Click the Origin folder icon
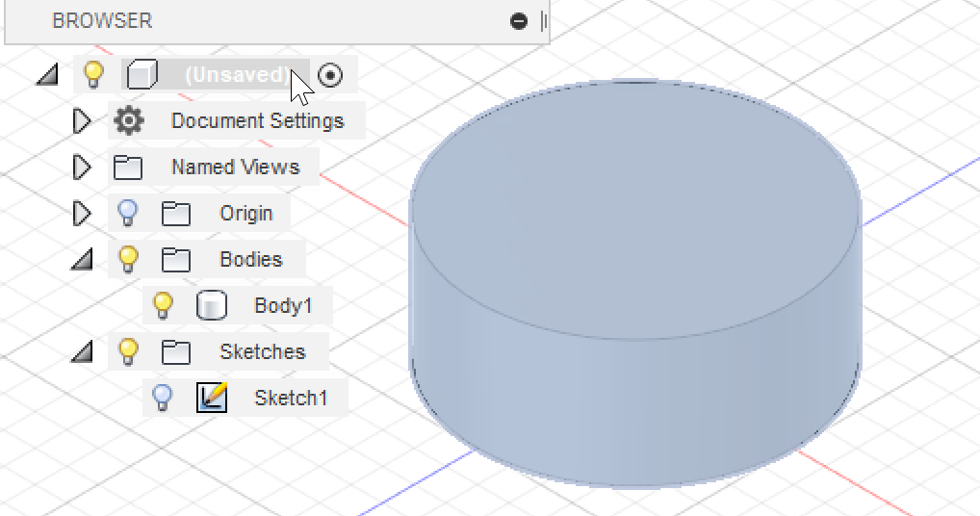Viewport: 980px width, 516px height. (x=175, y=214)
